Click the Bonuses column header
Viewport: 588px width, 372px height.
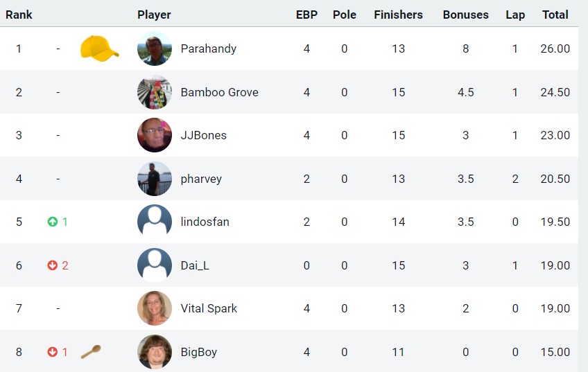pos(465,15)
